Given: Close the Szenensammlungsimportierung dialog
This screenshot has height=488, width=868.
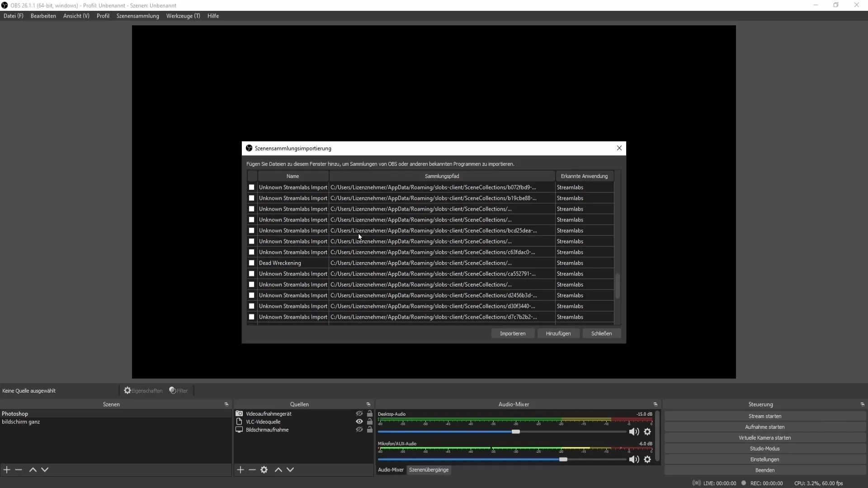Looking at the screenshot, I should point(619,148).
